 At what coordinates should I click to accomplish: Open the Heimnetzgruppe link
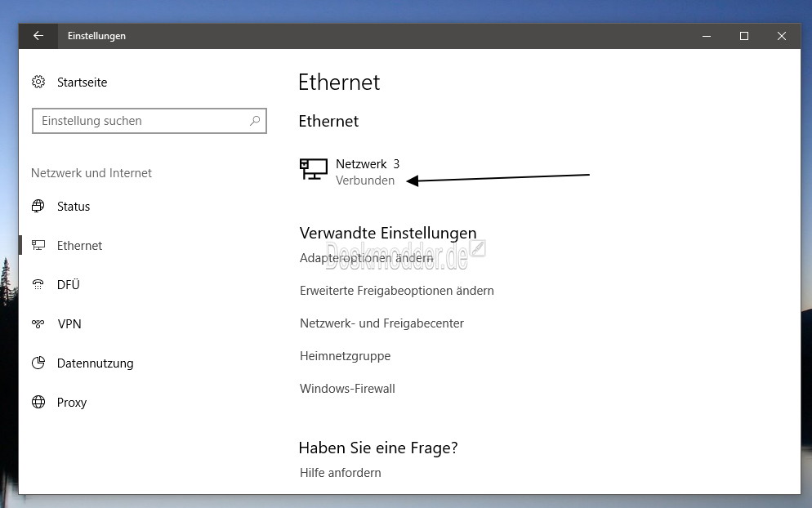pos(345,356)
